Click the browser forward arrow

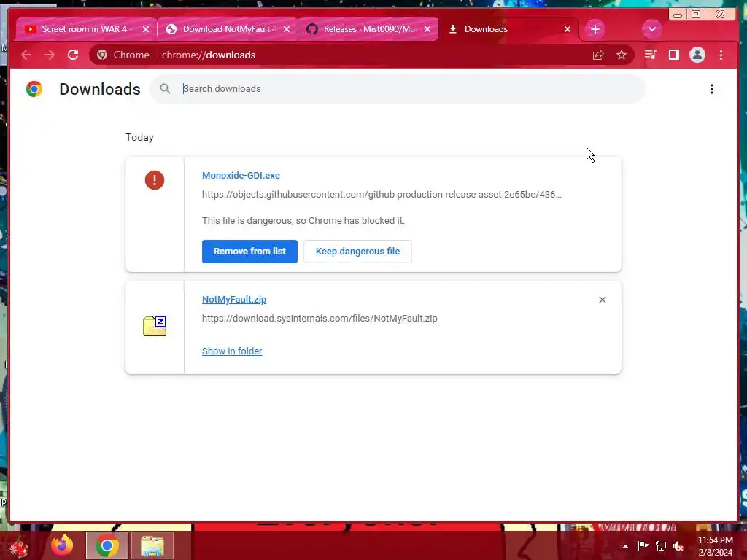point(50,55)
